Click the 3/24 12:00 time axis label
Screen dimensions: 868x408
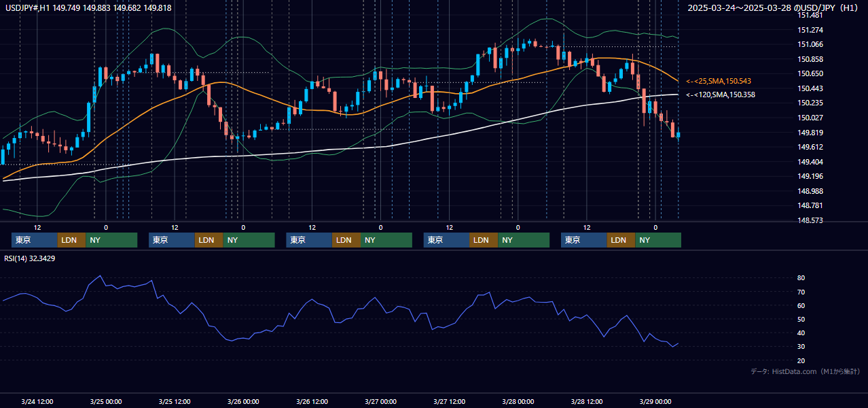click(x=37, y=402)
